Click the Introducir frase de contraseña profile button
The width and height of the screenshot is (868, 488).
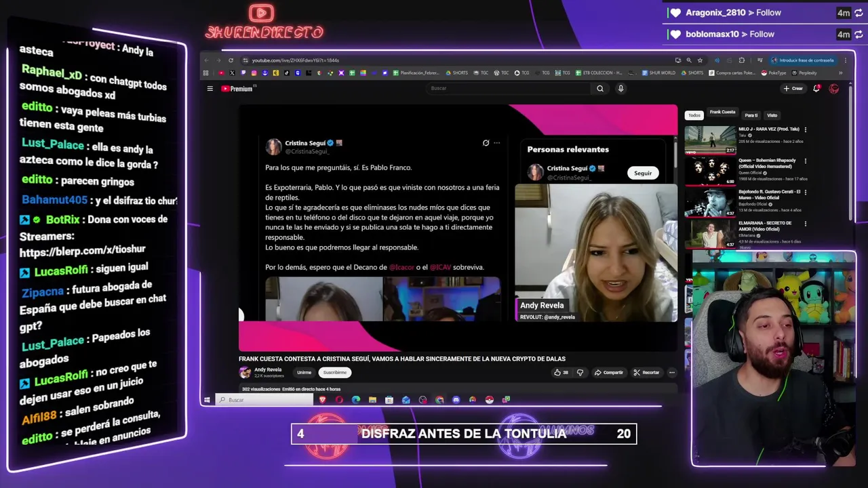click(802, 60)
